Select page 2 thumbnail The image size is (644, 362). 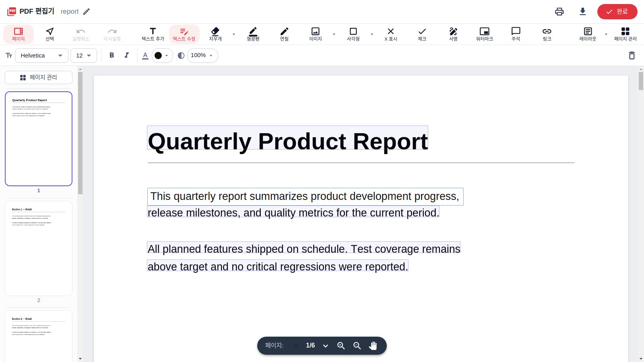tap(39, 248)
